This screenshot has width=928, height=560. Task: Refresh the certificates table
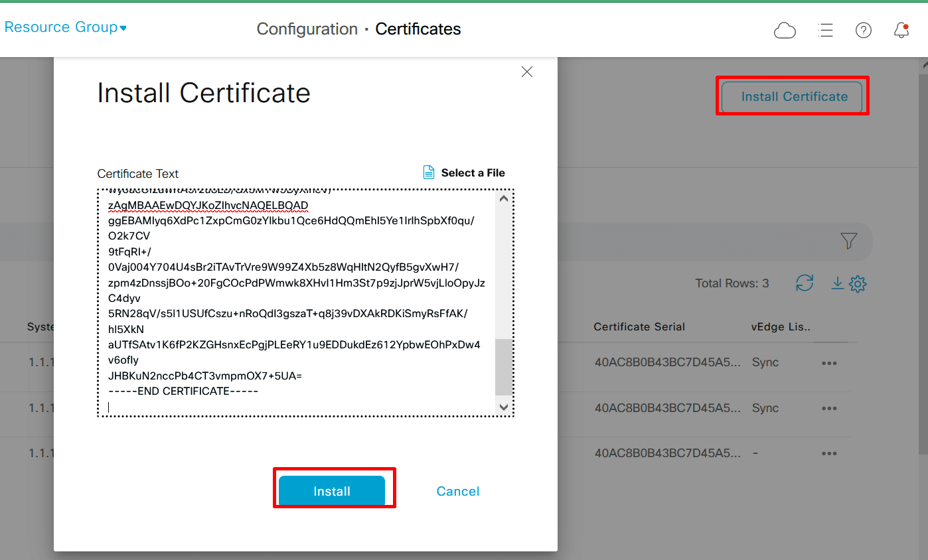pos(805,283)
